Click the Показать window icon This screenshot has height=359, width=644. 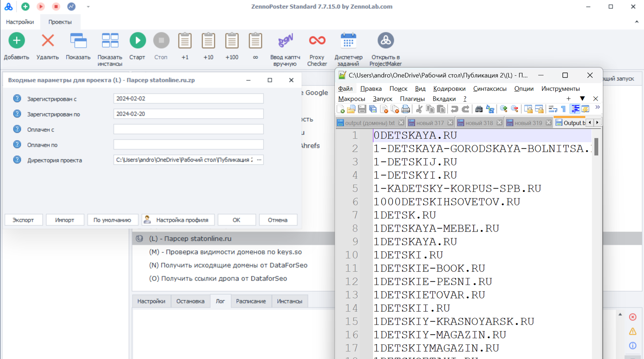click(78, 41)
